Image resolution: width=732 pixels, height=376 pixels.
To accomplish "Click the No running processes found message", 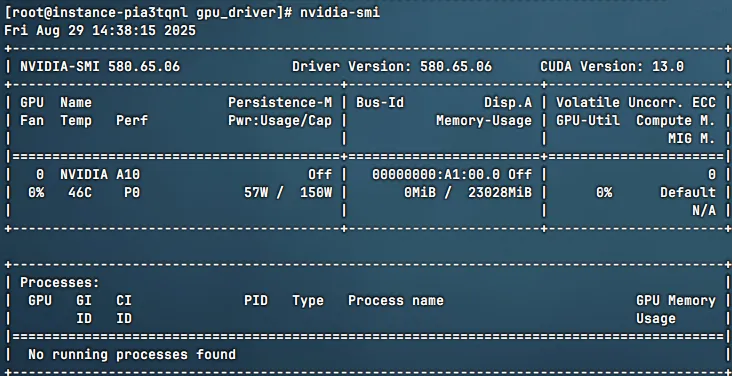I will pyautogui.click(x=132, y=355).
